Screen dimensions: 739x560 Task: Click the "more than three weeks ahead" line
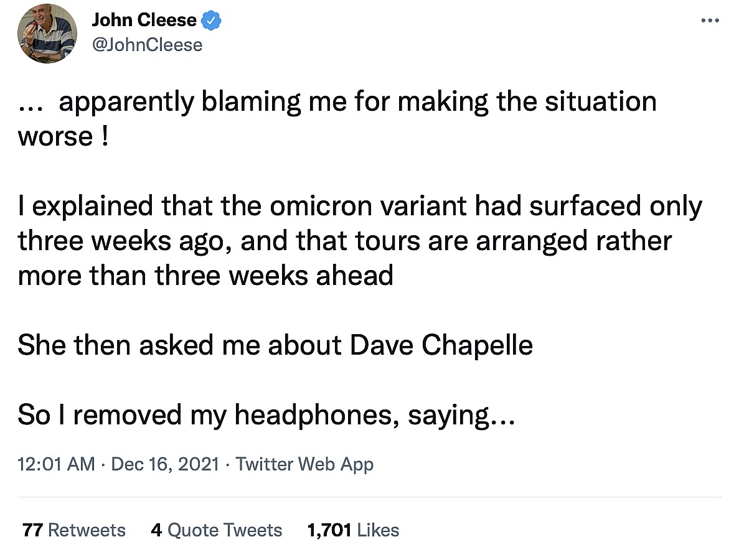205,276
